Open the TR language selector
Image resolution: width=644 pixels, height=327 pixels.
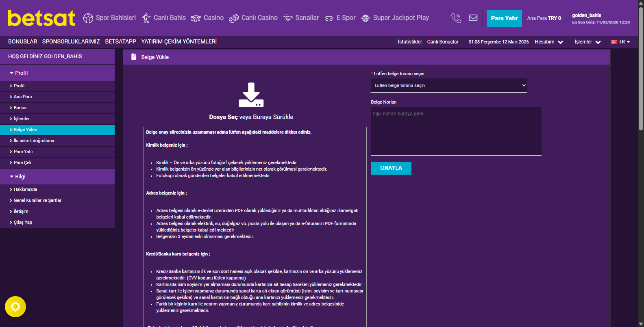point(621,42)
